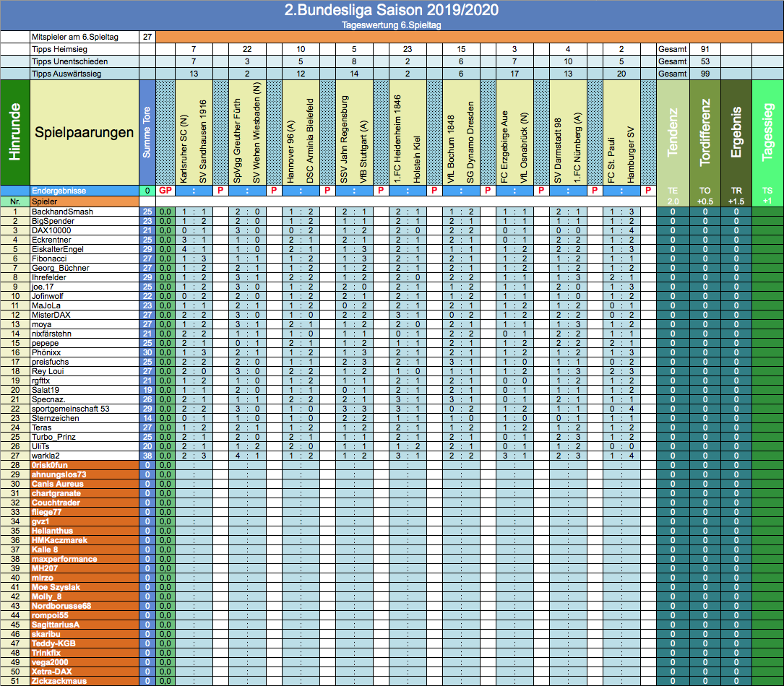Select the 'Summe Tore' column header
The width and height of the screenshot is (784, 686).
tap(147, 132)
